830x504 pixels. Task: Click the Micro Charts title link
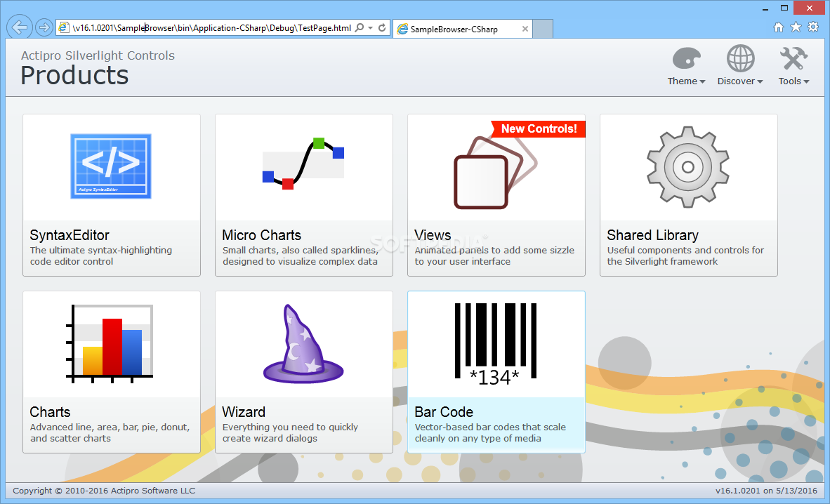(x=261, y=235)
